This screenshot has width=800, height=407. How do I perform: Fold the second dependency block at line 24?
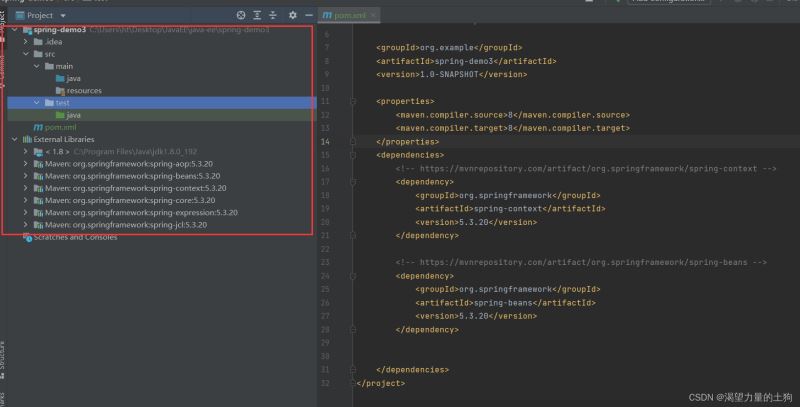tap(353, 276)
